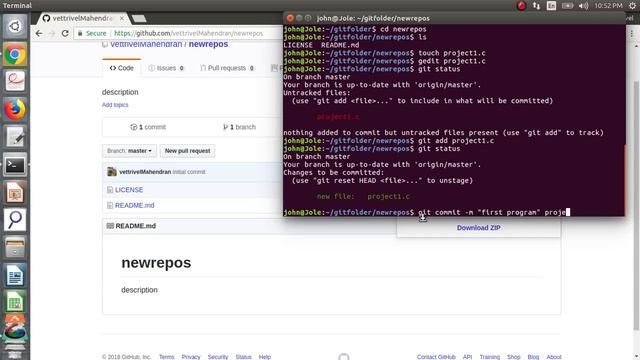
Task: Open vettrivelMahendran author link in commit row
Action: (x=145, y=172)
